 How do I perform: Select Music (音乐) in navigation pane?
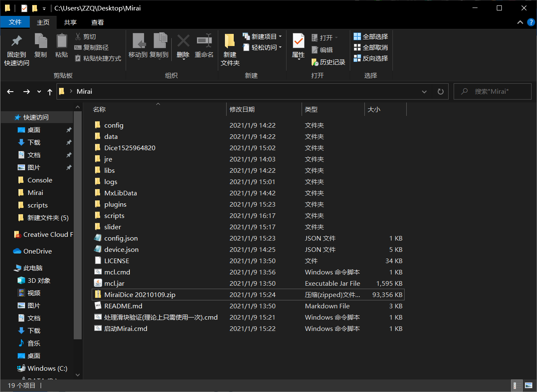pyautogui.click(x=34, y=343)
